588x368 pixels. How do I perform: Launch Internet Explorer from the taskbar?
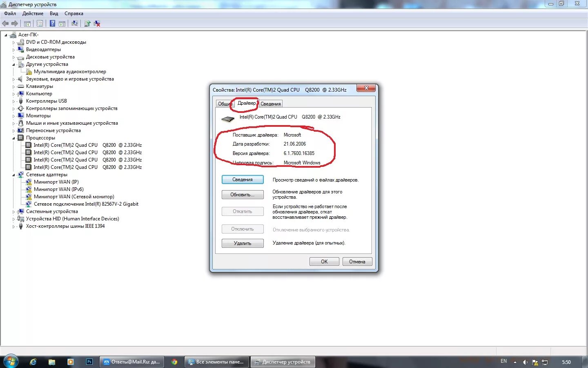click(x=33, y=362)
